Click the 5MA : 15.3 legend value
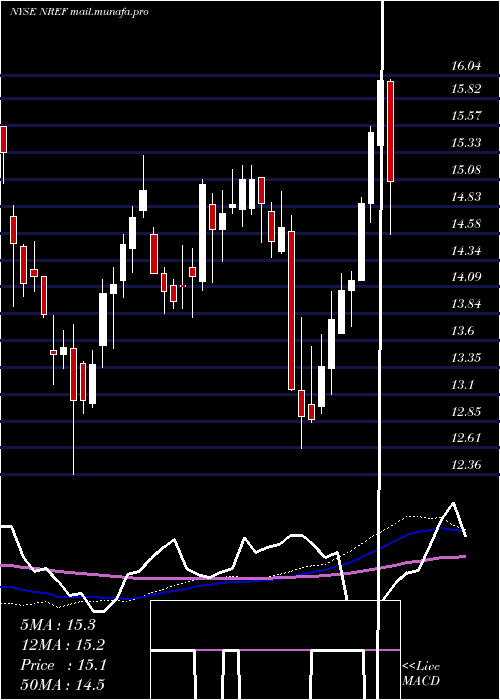Screen dimensions: 500x700 pyautogui.click(x=58, y=625)
